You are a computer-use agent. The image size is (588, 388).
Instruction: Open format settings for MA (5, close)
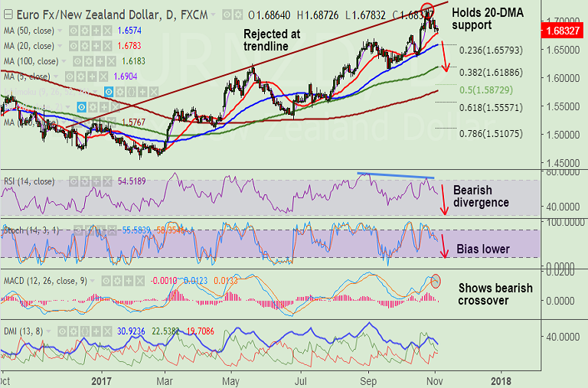[81, 77]
